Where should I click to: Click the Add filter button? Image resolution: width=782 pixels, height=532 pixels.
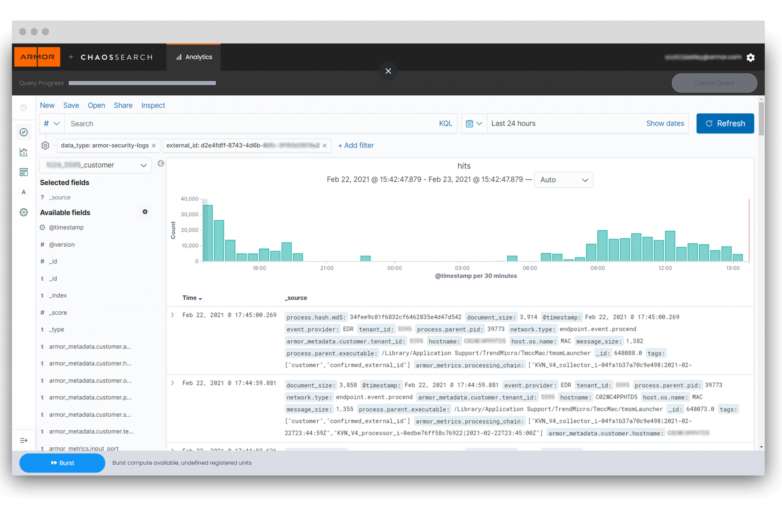coord(356,146)
